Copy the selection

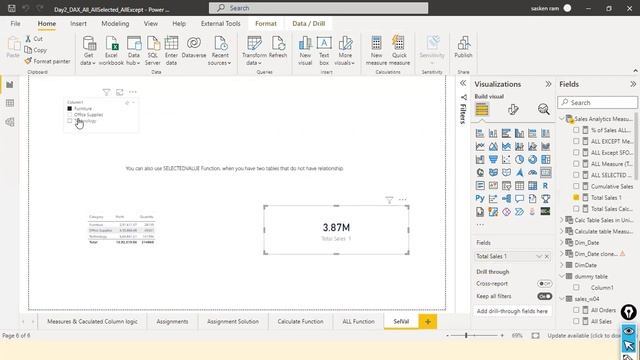[36, 50]
